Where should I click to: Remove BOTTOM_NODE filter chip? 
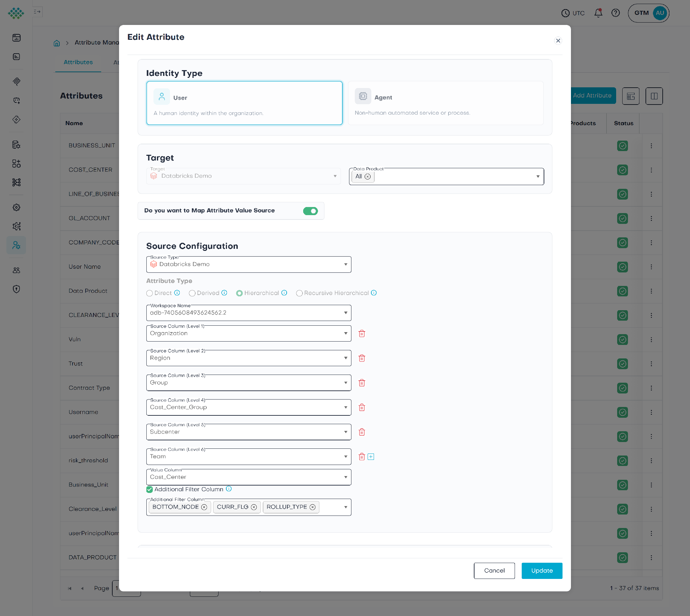click(x=204, y=507)
